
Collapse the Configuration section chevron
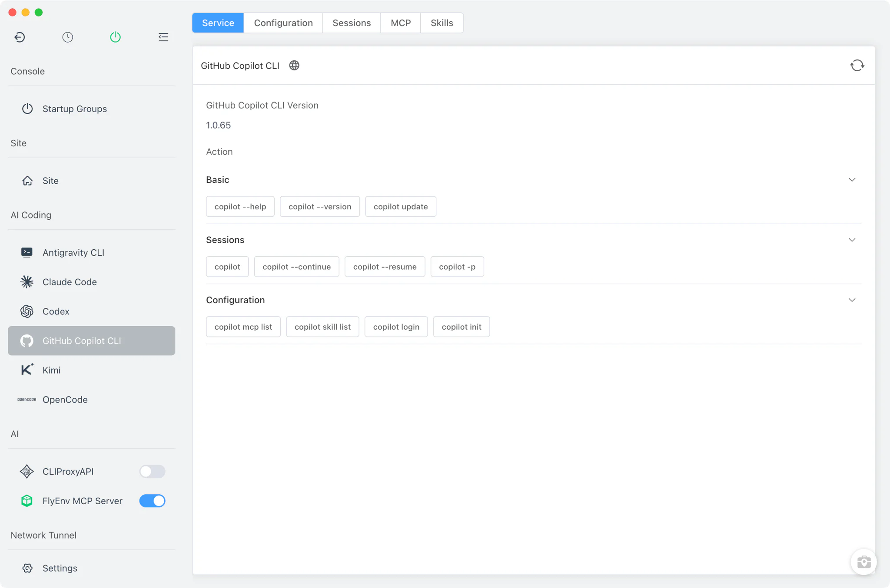click(852, 300)
